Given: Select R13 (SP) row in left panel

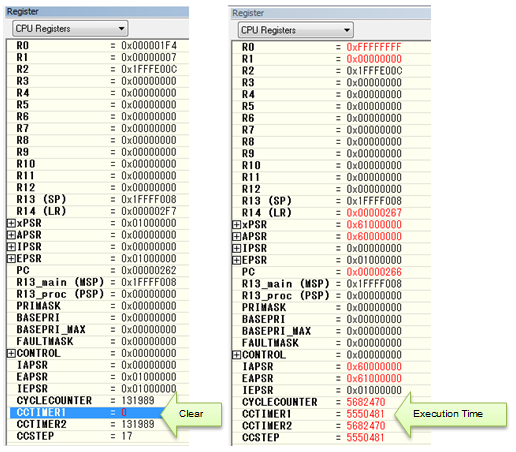Looking at the screenshot, I should [97, 200].
